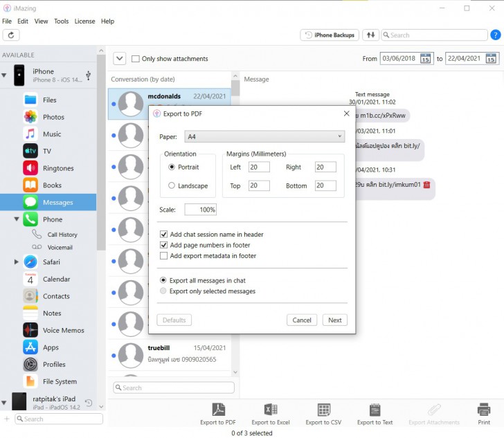Collapse the iPhone device tree
The width and height of the screenshot is (504, 438).
(x=4, y=75)
